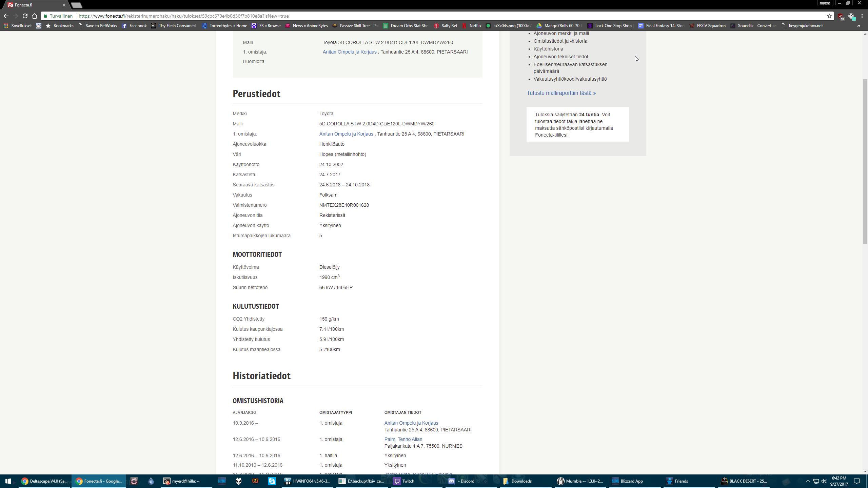Bookmark this page with the star icon
The image size is (868, 488).
(x=829, y=16)
